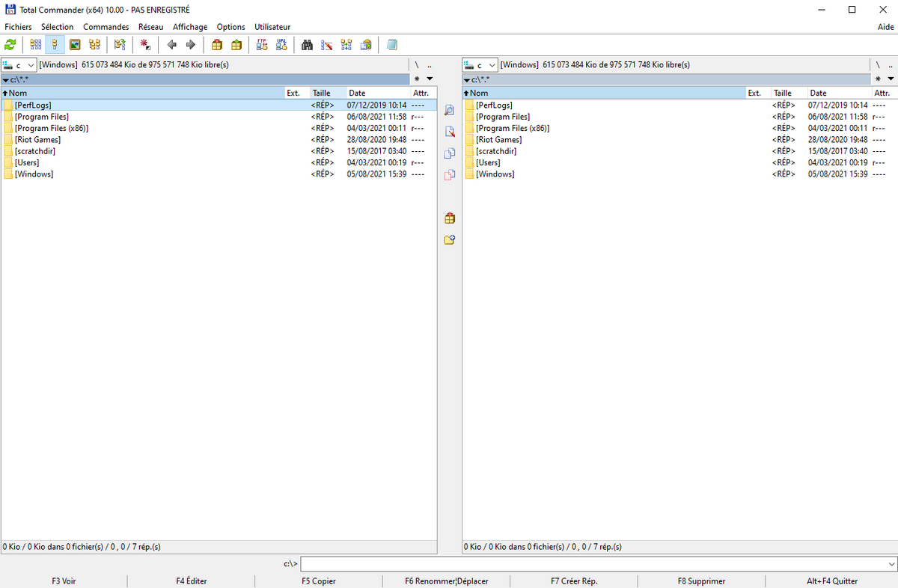Open the Réseau menu
Viewport: 898px width, 588px height.
(x=150, y=27)
